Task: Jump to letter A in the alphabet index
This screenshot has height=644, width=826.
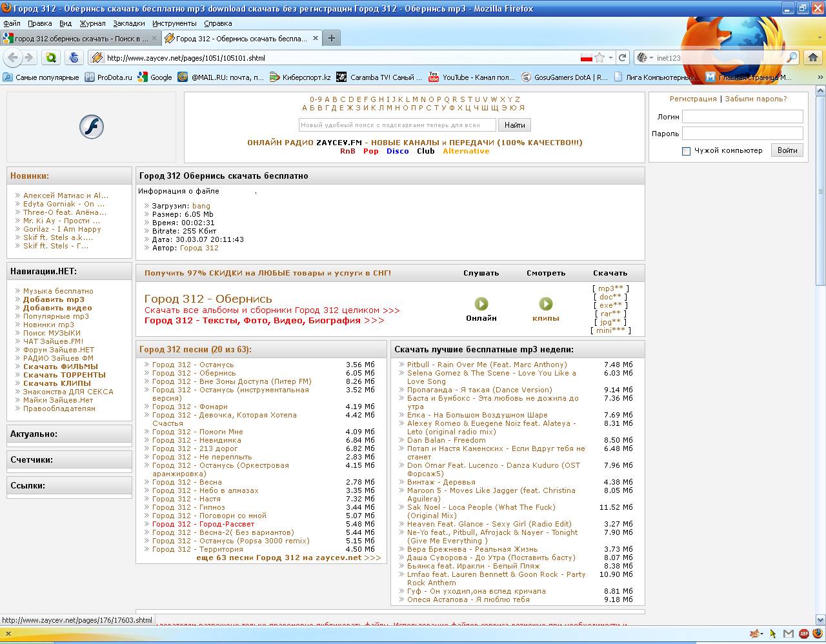Action: coord(327,99)
